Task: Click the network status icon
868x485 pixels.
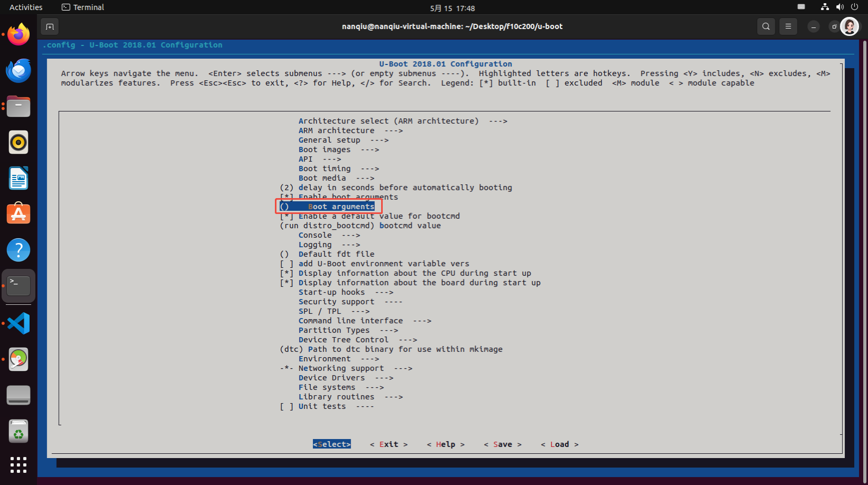Action: [x=825, y=7]
